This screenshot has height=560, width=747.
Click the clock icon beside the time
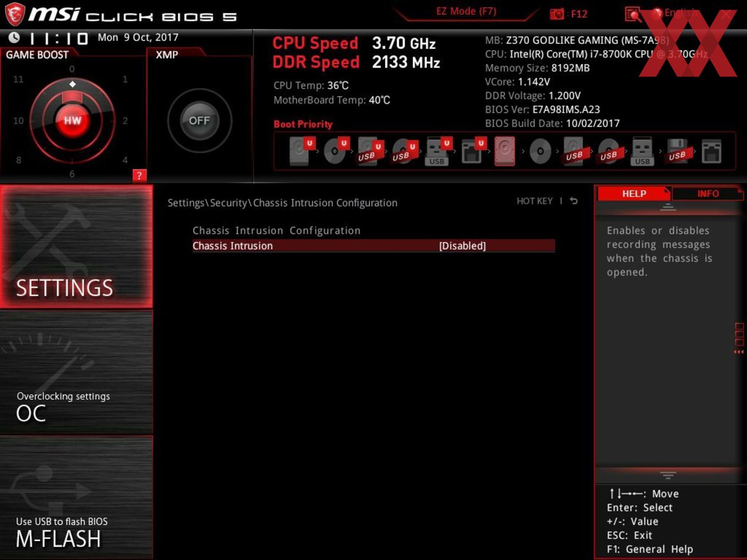tap(14, 38)
